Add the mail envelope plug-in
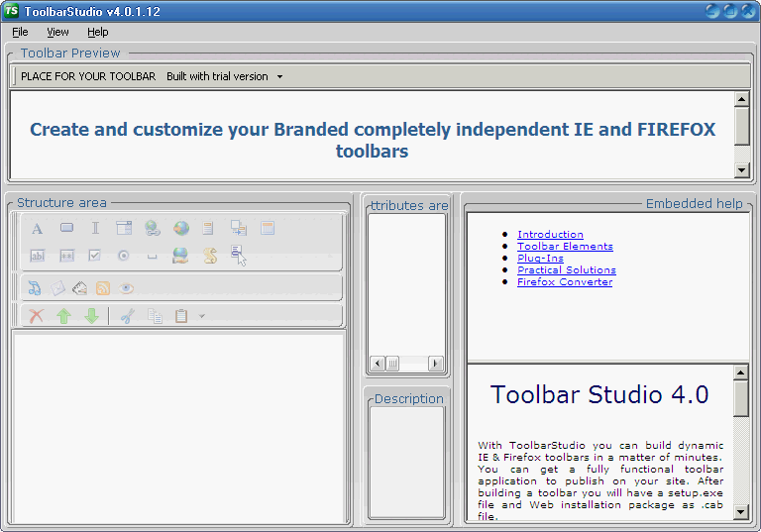Viewport: 761px width, 532px height. click(x=57, y=288)
